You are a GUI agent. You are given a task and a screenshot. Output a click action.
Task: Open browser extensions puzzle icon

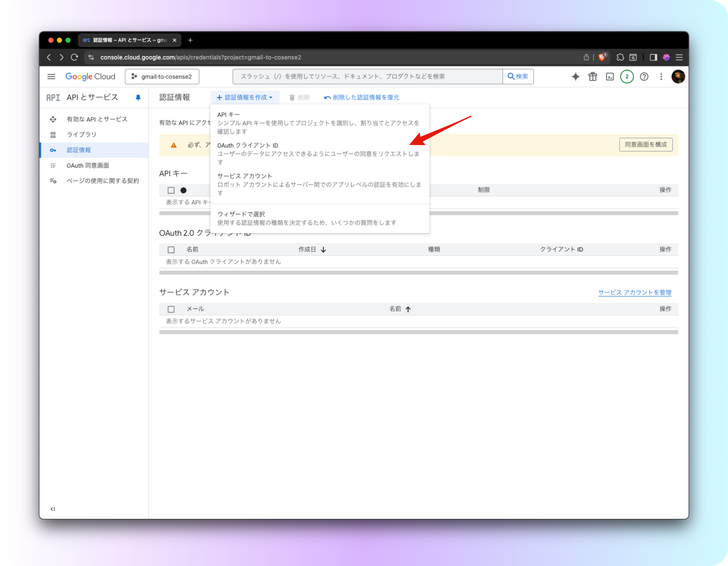620,57
